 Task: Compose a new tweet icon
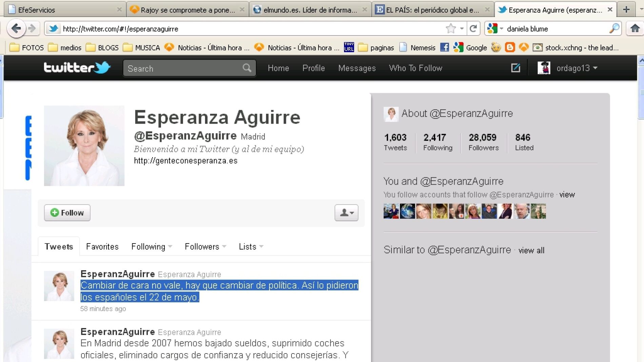tap(516, 68)
